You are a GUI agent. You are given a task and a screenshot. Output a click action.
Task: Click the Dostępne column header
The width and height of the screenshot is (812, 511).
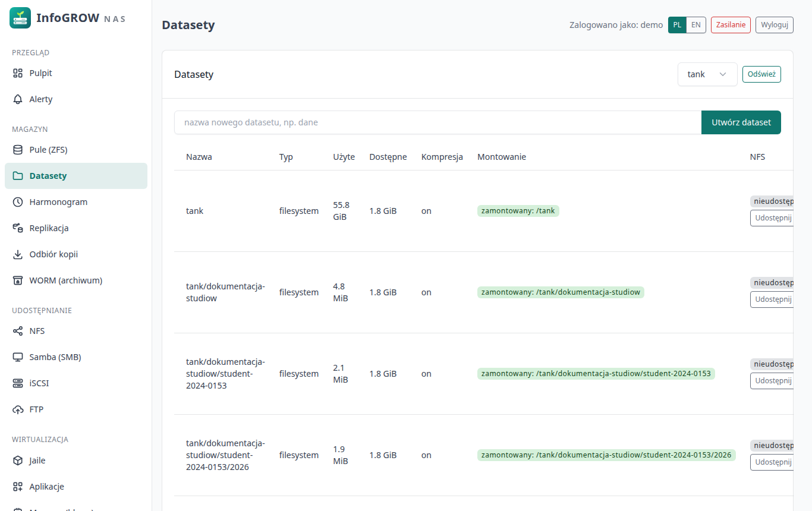pyautogui.click(x=388, y=157)
